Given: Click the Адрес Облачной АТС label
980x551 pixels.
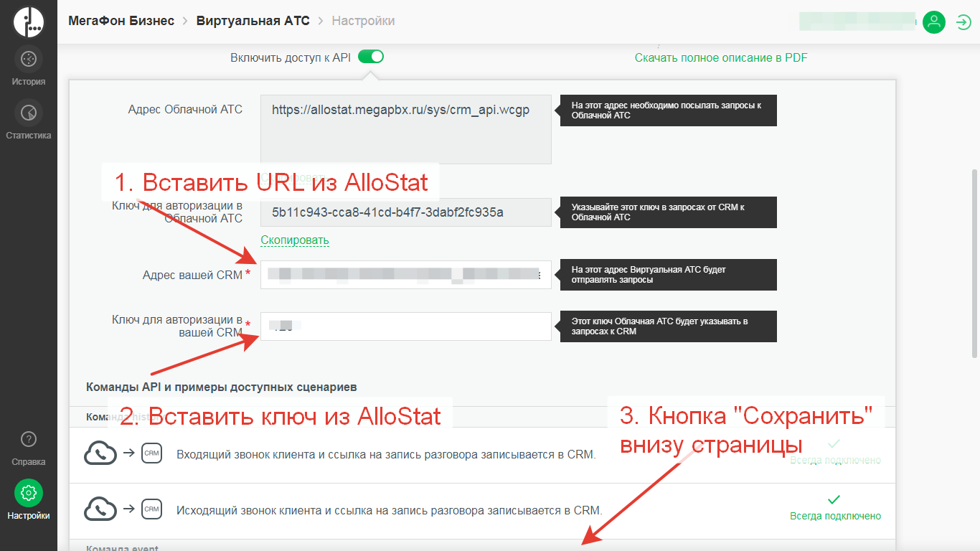Looking at the screenshot, I should point(185,110).
